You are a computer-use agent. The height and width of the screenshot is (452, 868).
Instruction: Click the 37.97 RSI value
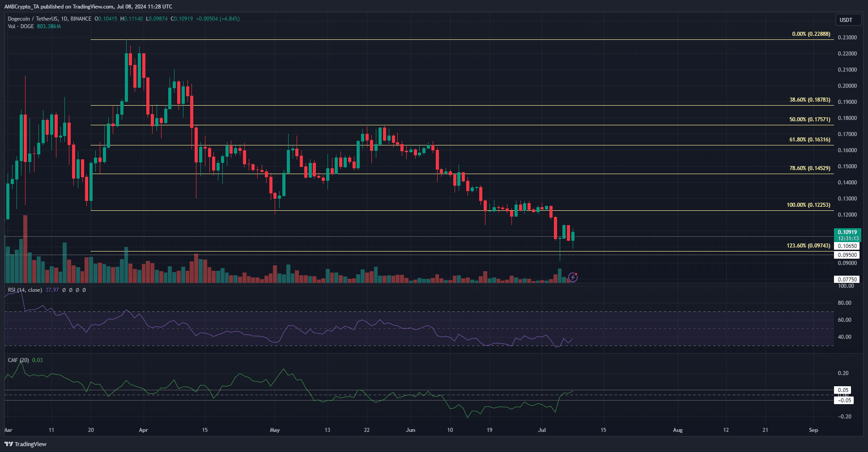(52, 290)
